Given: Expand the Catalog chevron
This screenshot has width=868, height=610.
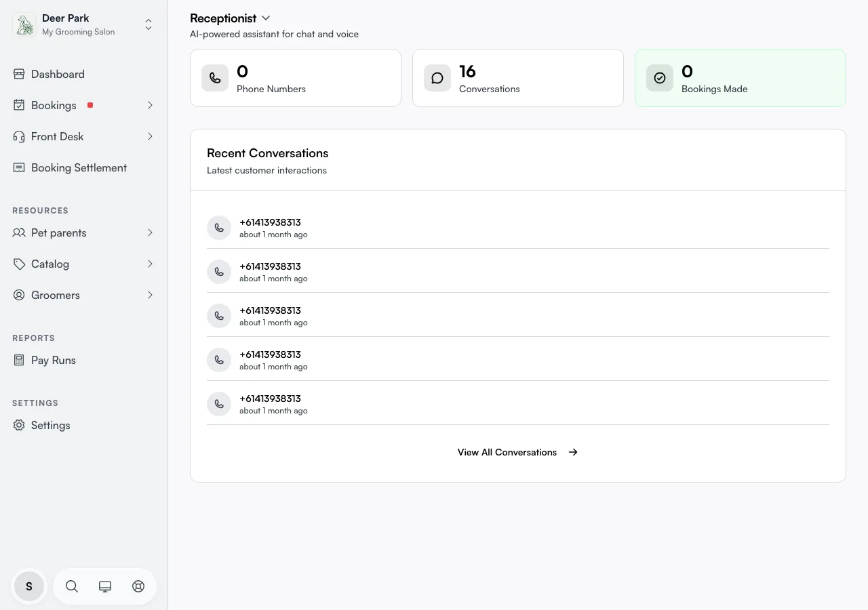Looking at the screenshot, I should (150, 264).
